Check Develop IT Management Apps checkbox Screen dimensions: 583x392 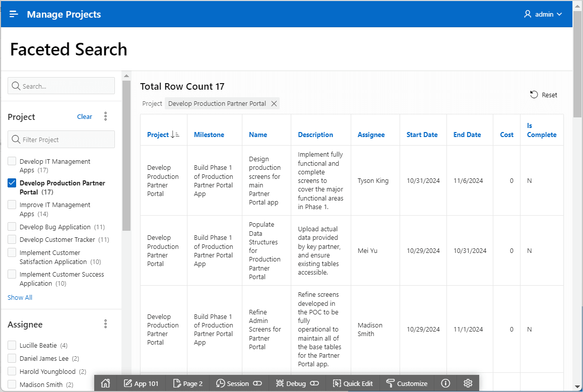[x=12, y=161]
